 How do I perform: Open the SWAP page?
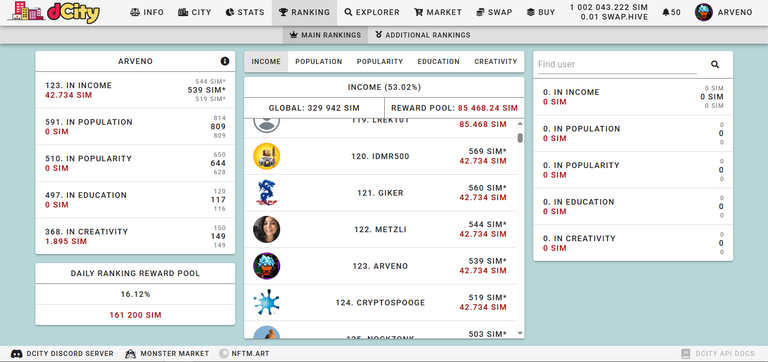494,12
